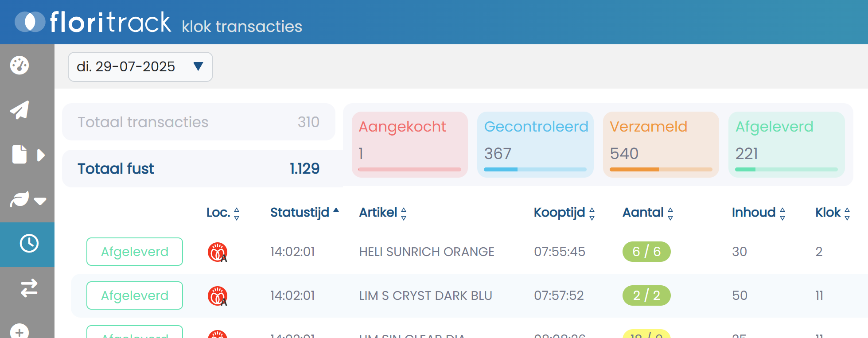Click Afgeleverd button for HELI SUNRICH ORANGE
Image resolution: width=868 pixels, height=338 pixels.
pos(135,252)
